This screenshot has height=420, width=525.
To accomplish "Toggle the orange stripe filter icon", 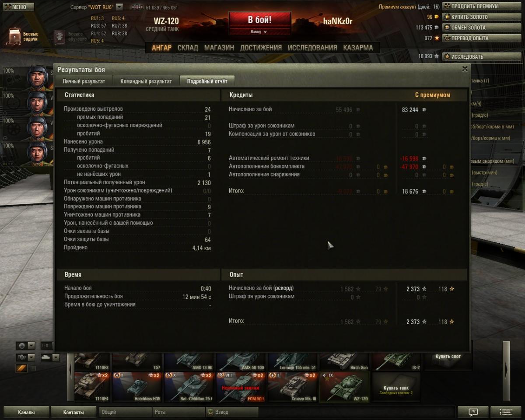I will [x=21, y=369].
